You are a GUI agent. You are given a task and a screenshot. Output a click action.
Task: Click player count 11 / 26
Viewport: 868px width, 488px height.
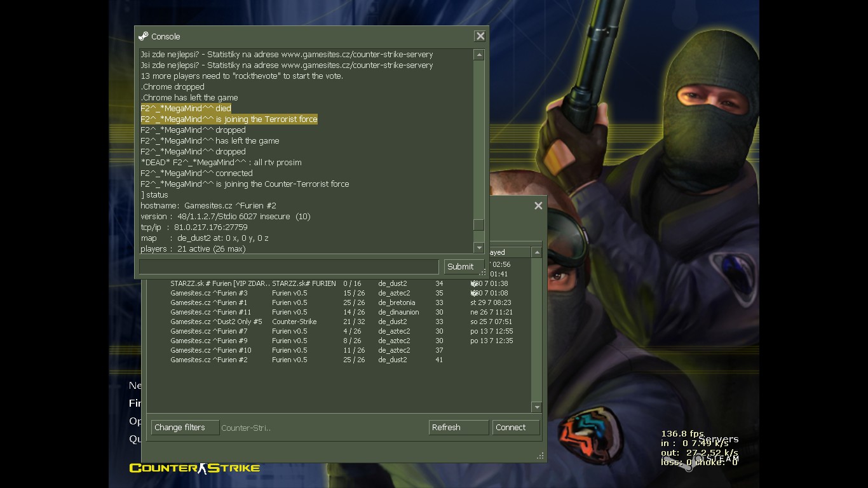(x=354, y=350)
